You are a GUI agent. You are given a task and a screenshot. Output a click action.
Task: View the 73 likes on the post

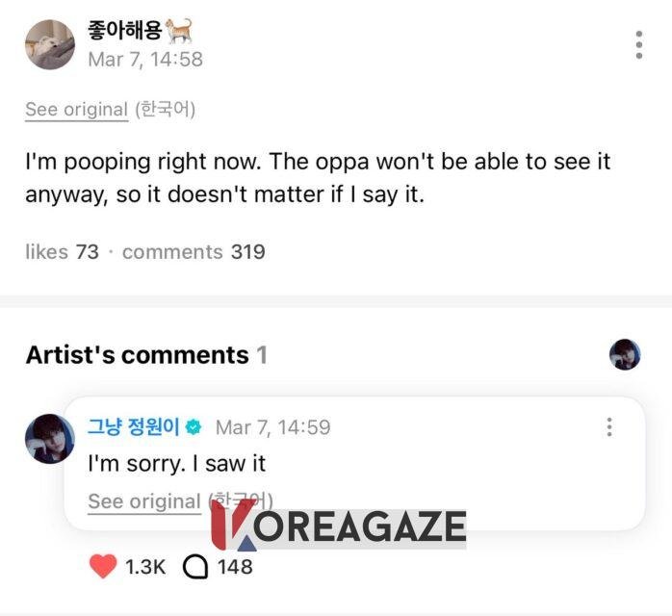click(63, 251)
